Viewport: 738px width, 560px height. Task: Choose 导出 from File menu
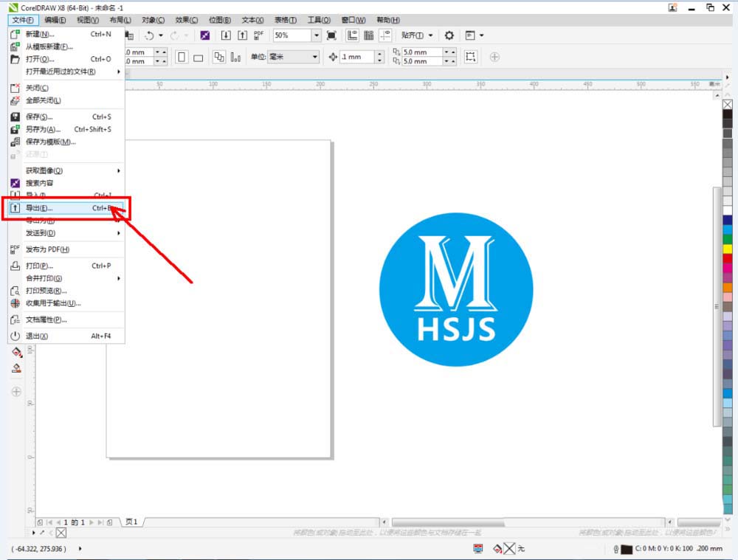(x=66, y=208)
